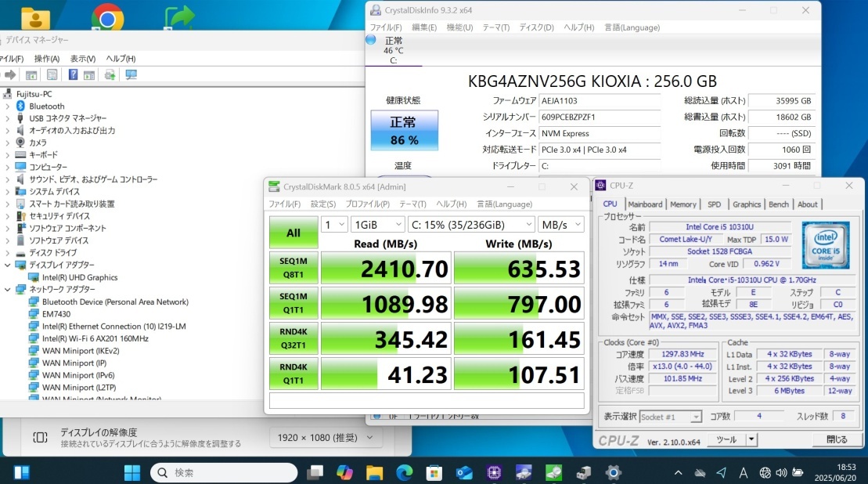868x484 pixels.
Task: Open Microsoft Edge from the taskbar
Action: click(404, 472)
